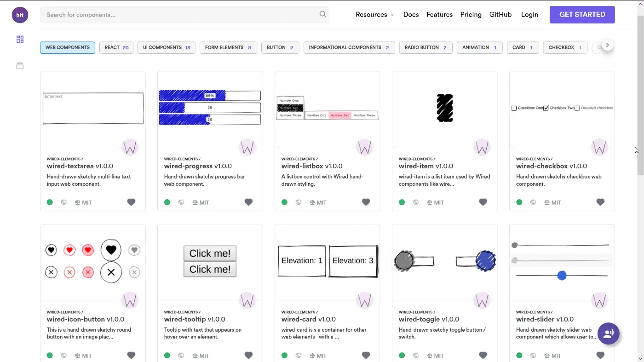Click the wired-toggle owner avatar W
This screenshot has height=362, width=644.
pyautogui.click(x=482, y=300)
